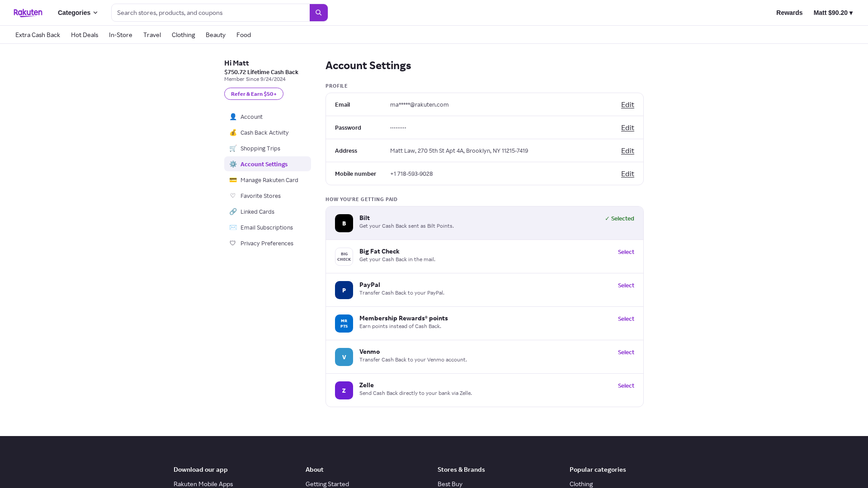Click the Account Settings page heading
The height and width of the screenshot is (488, 868).
368,65
